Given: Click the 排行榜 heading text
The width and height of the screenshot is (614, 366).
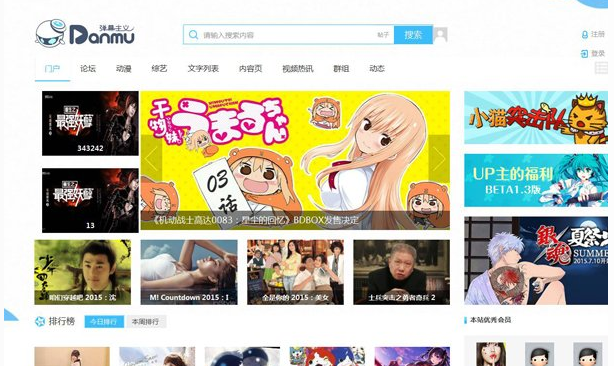Looking at the screenshot, I should pos(62,322).
